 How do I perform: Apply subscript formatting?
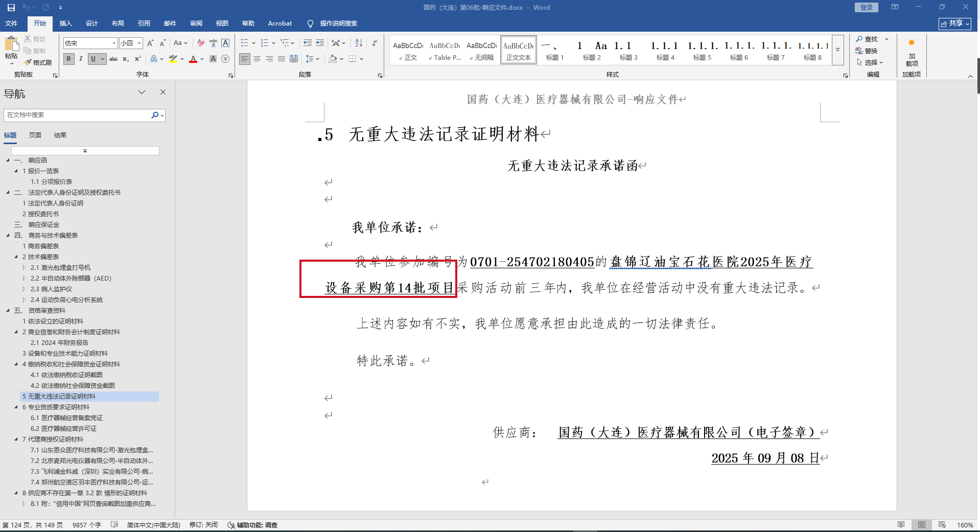click(126, 59)
